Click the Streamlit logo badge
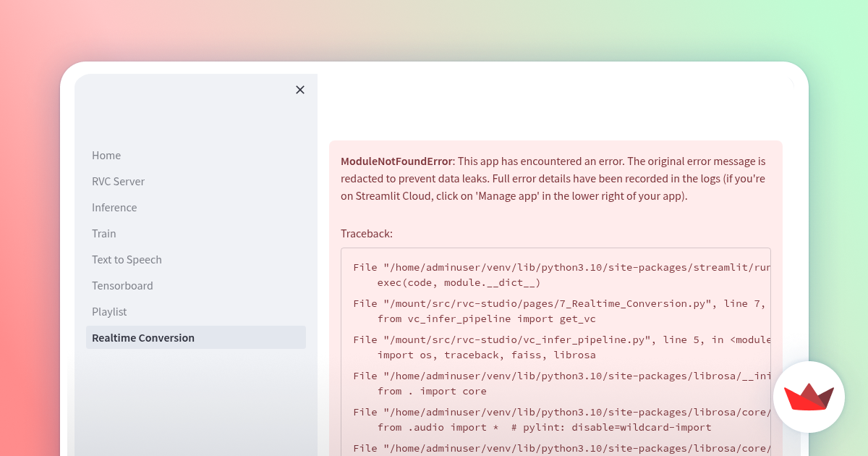 809,397
